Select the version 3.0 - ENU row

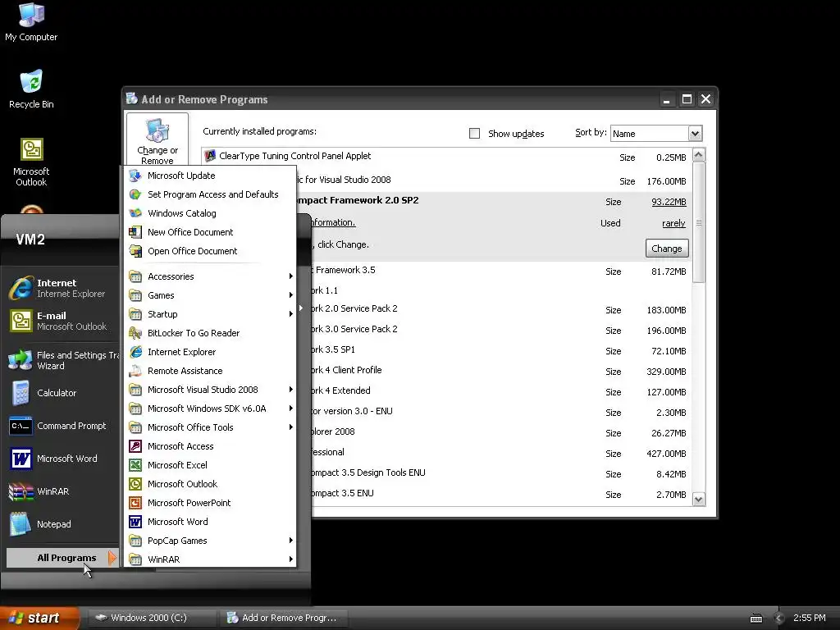[447, 412]
